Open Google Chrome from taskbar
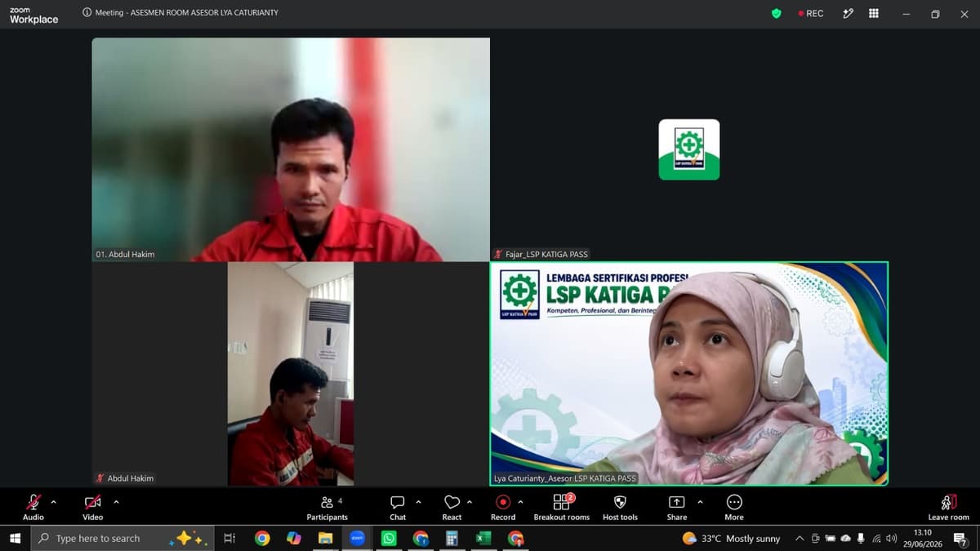This screenshot has width=980, height=551. click(x=262, y=538)
